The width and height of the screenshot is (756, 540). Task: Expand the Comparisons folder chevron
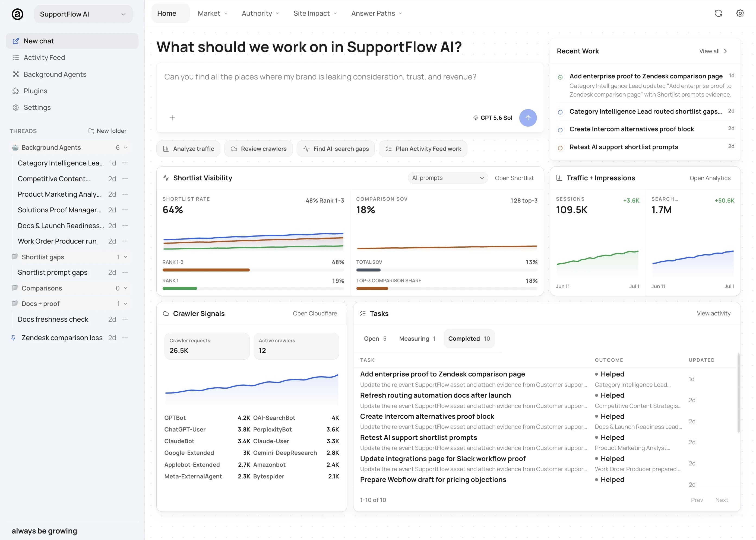click(x=126, y=288)
